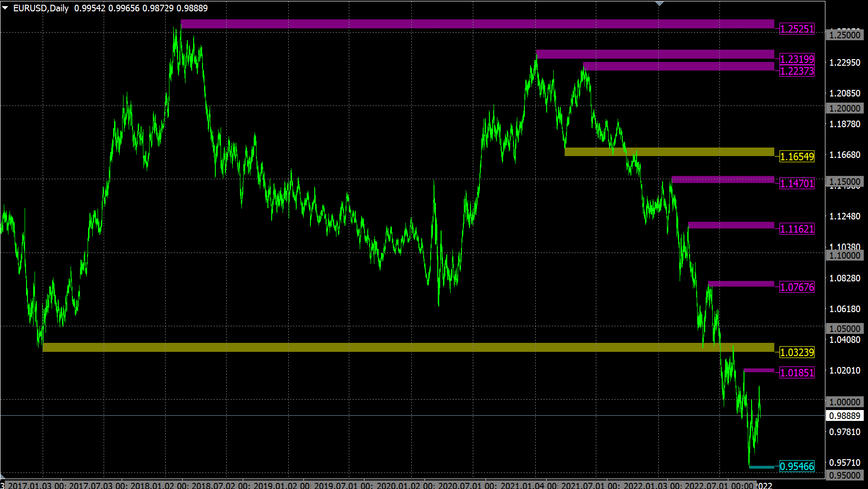Select the 1.11621 level label
This screenshot has width=868, height=489.
click(797, 229)
